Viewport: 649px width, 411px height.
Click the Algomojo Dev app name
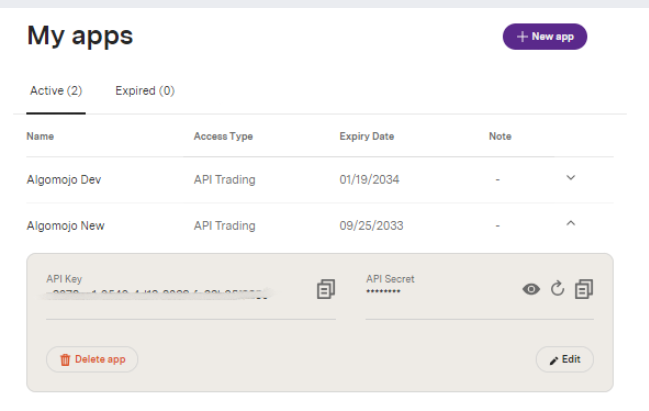click(64, 180)
